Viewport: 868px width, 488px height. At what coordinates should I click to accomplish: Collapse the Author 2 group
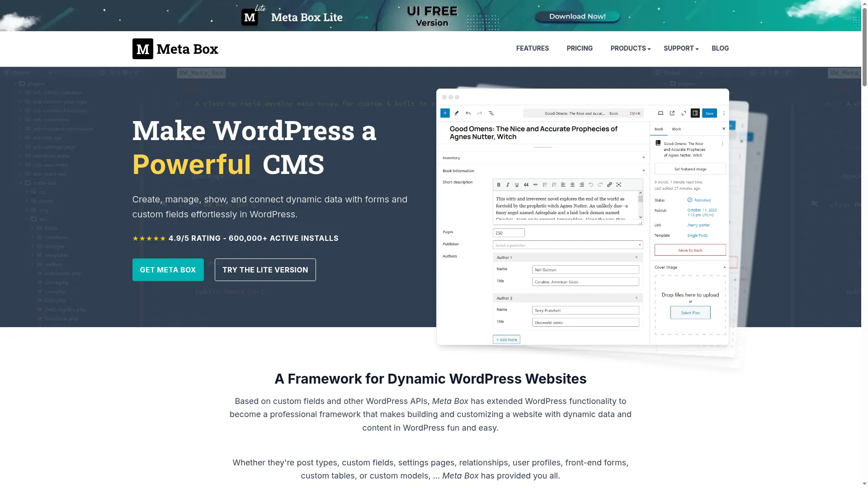tap(637, 298)
